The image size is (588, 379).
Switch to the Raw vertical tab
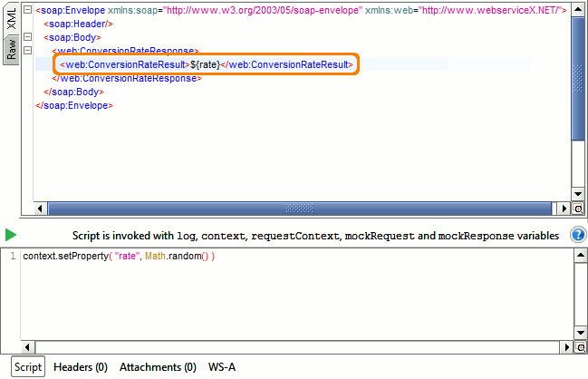pyautogui.click(x=11, y=50)
